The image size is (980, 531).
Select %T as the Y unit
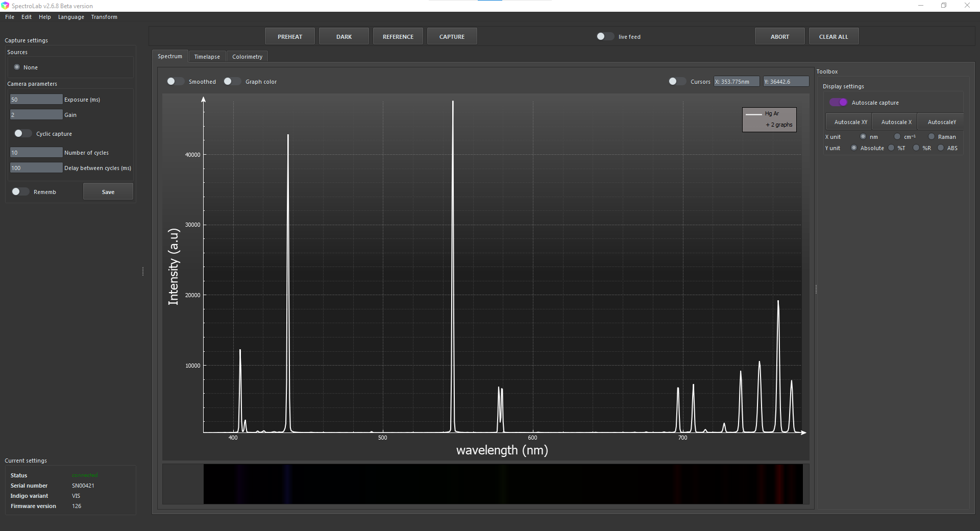[891, 148]
